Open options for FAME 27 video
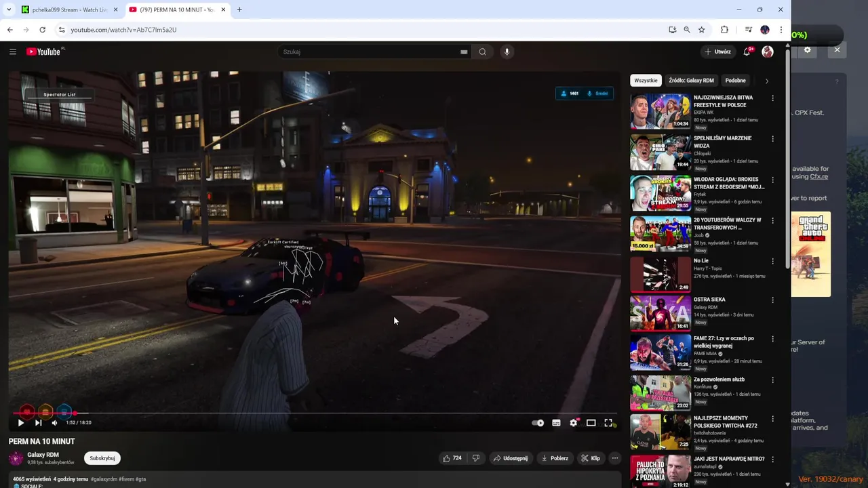Viewport: 868px width, 488px height. click(772, 339)
